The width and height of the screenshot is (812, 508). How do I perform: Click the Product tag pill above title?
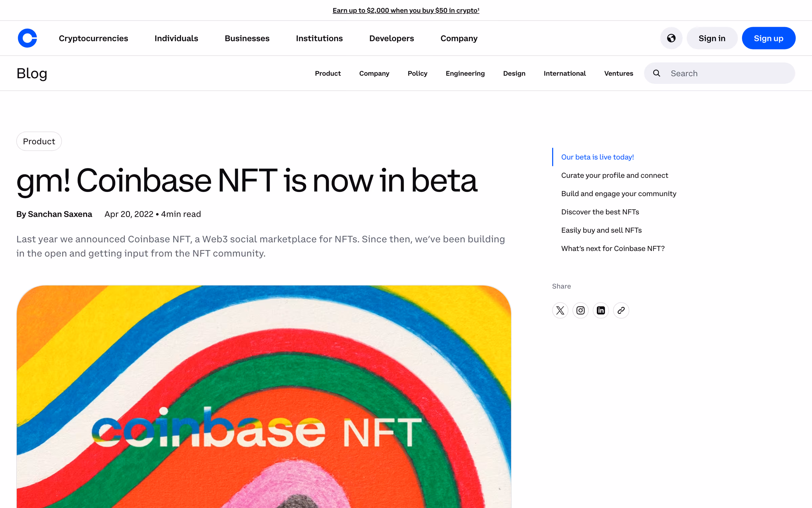(x=39, y=141)
